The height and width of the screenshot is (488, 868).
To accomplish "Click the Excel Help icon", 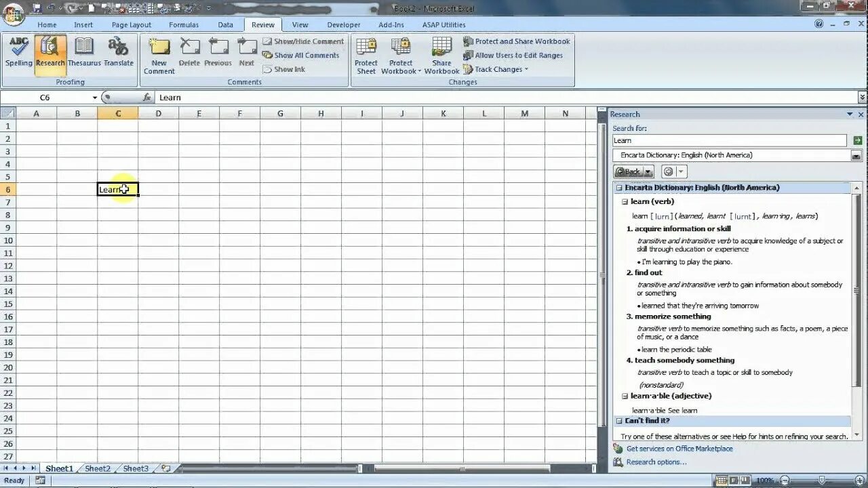I will click(x=820, y=24).
